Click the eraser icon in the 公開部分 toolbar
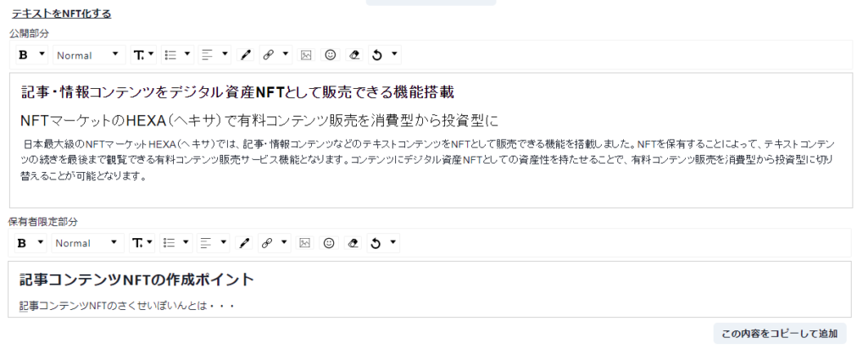This screenshot has height=349, width=868. [355, 55]
